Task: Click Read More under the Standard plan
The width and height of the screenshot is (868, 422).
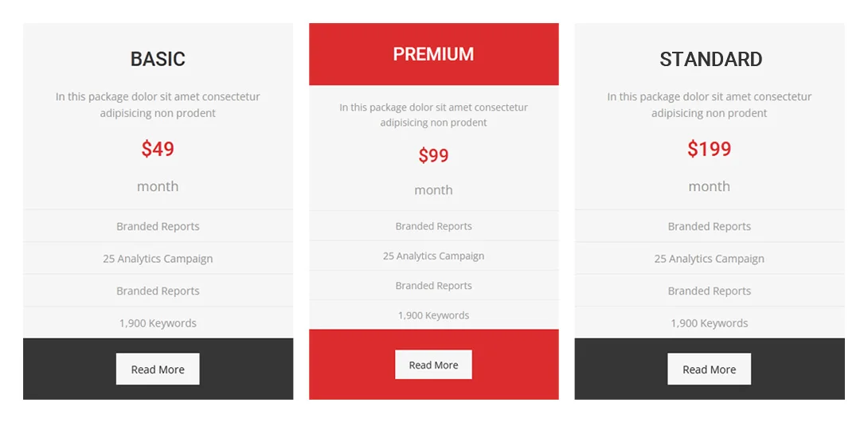Action: (x=709, y=369)
